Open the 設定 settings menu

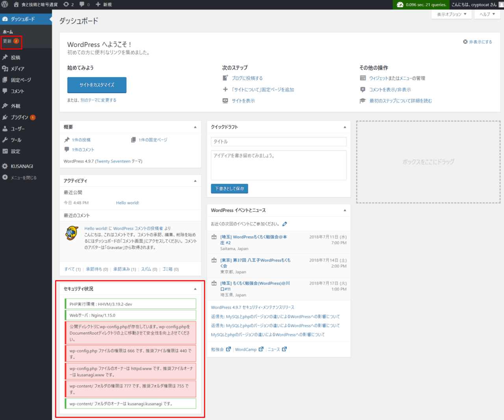[x=16, y=151]
